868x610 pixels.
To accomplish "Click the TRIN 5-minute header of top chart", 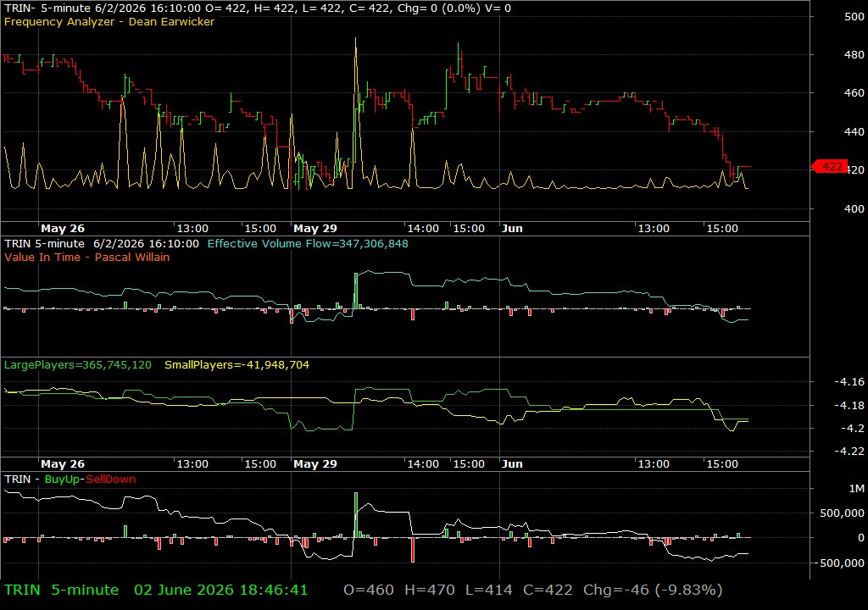I will [x=258, y=8].
